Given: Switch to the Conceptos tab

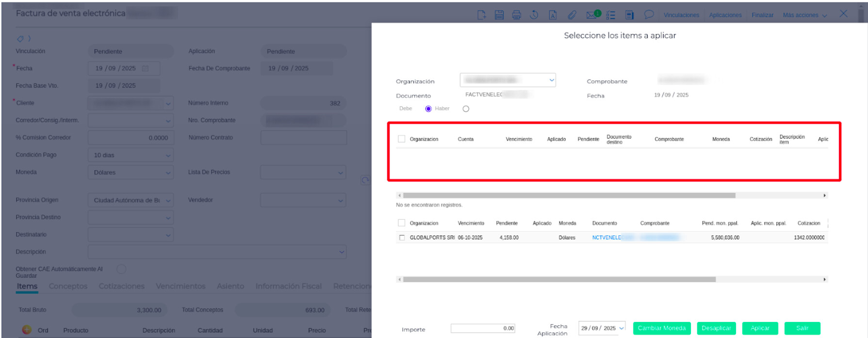Looking at the screenshot, I should [x=68, y=287].
